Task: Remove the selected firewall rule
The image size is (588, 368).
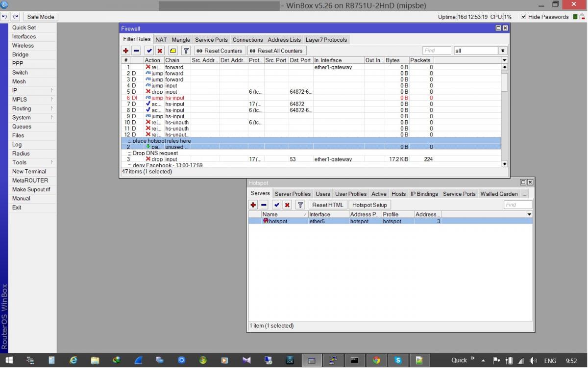Action: [x=137, y=51]
